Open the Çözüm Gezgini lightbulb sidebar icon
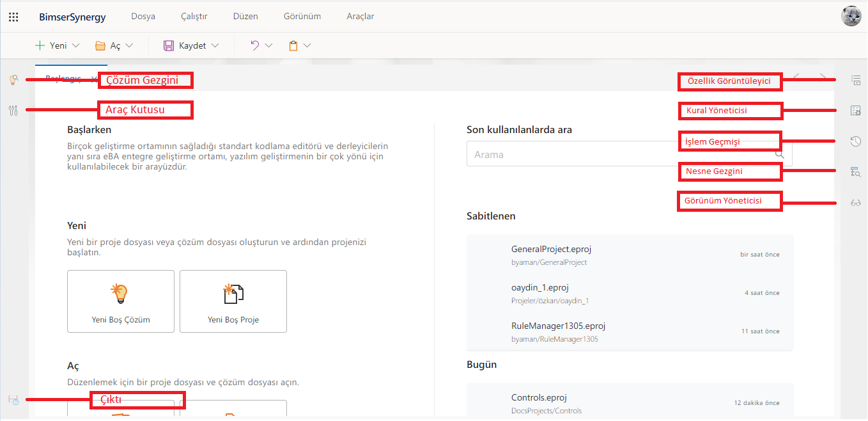The width and height of the screenshot is (868, 421). (x=13, y=80)
